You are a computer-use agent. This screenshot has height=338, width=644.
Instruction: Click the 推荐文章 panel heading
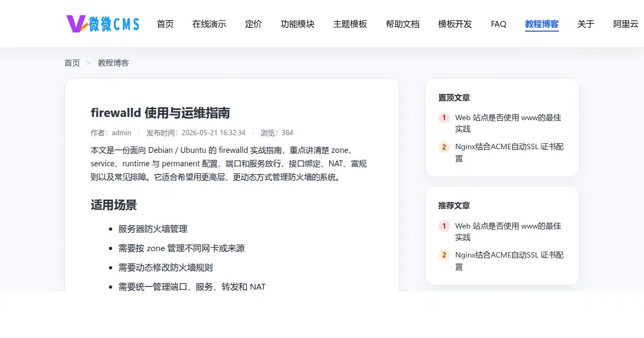coord(454,205)
